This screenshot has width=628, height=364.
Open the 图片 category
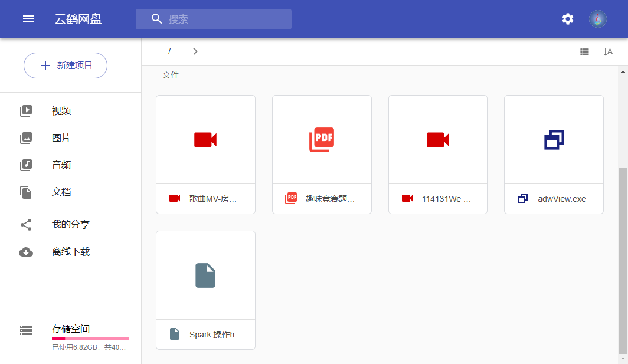[x=61, y=138]
